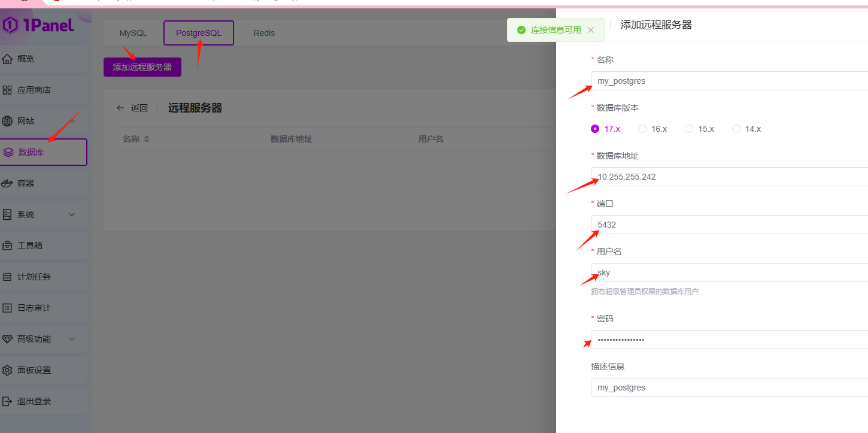Focus the 数据库地址 input field
This screenshot has height=433, width=868.
[729, 177]
